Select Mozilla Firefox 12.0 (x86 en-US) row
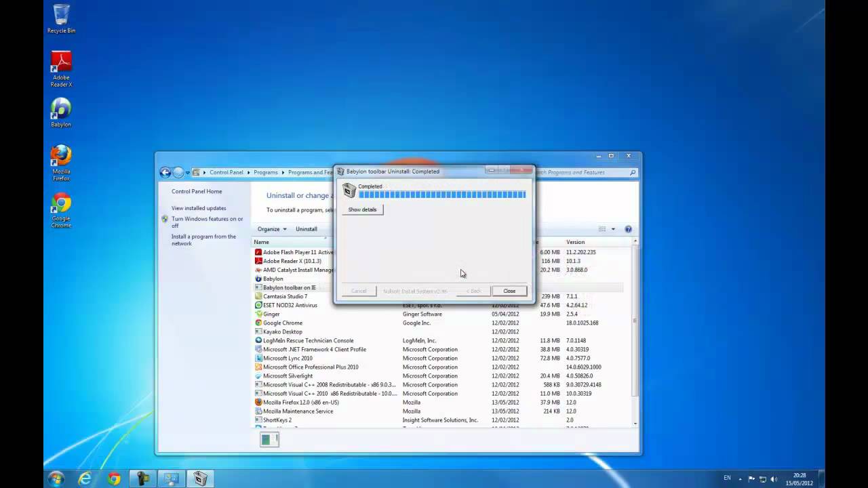868x488 pixels. coord(438,402)
